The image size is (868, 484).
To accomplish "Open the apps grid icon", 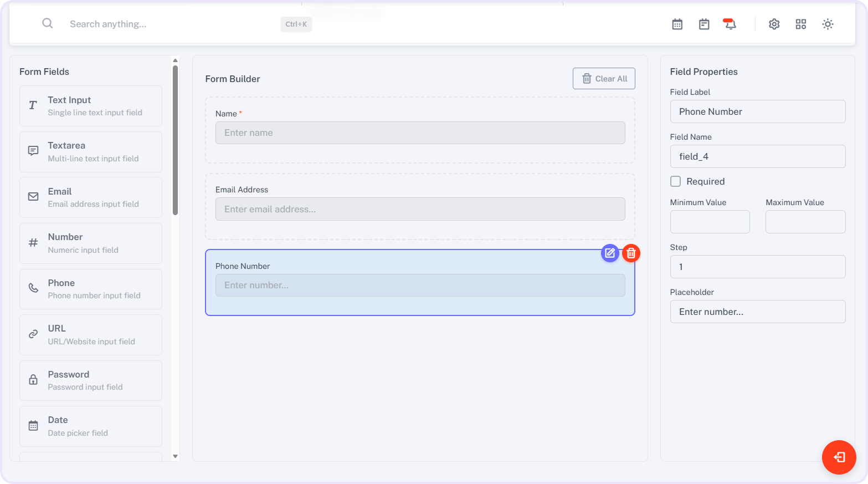I will [800, 24].
